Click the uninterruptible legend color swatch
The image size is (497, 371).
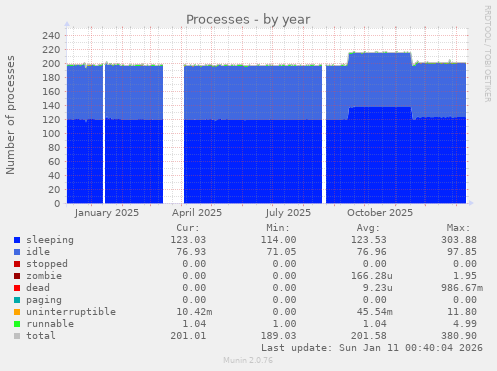click(x=17, y=312)
